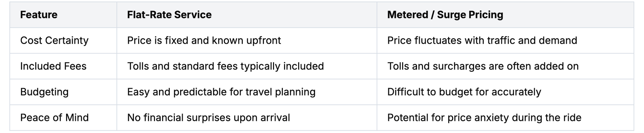Select 'Difficult to budget for accurately' cell
644x133 pixels.
[464, 92]
